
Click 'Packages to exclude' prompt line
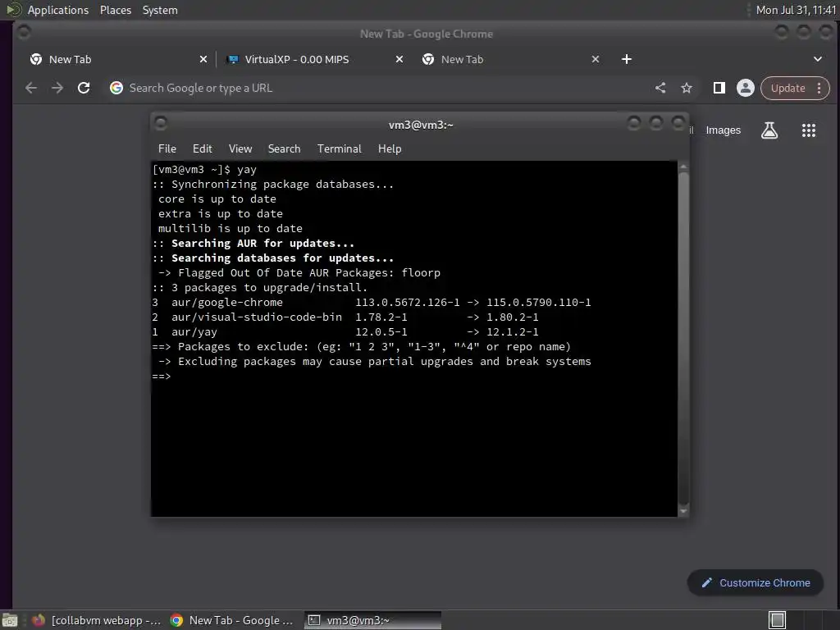click(x=361, y=347)
